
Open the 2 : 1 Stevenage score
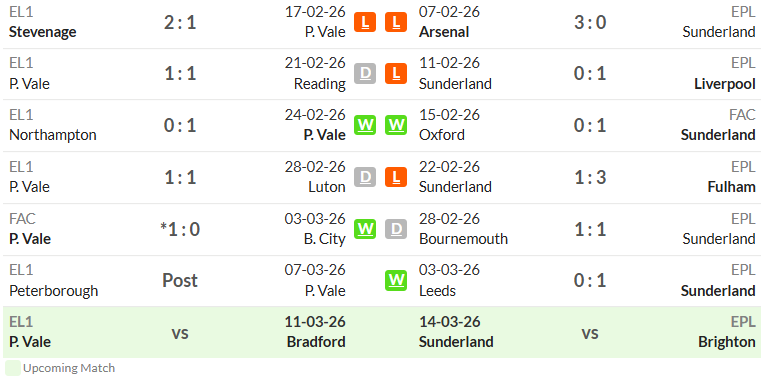180,22
